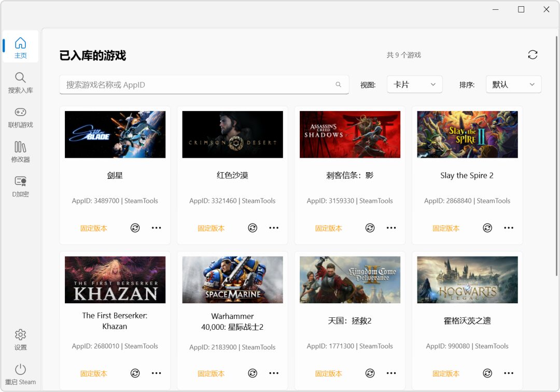Click 固定版本 on the Khazan card

(x=93, y=373)
